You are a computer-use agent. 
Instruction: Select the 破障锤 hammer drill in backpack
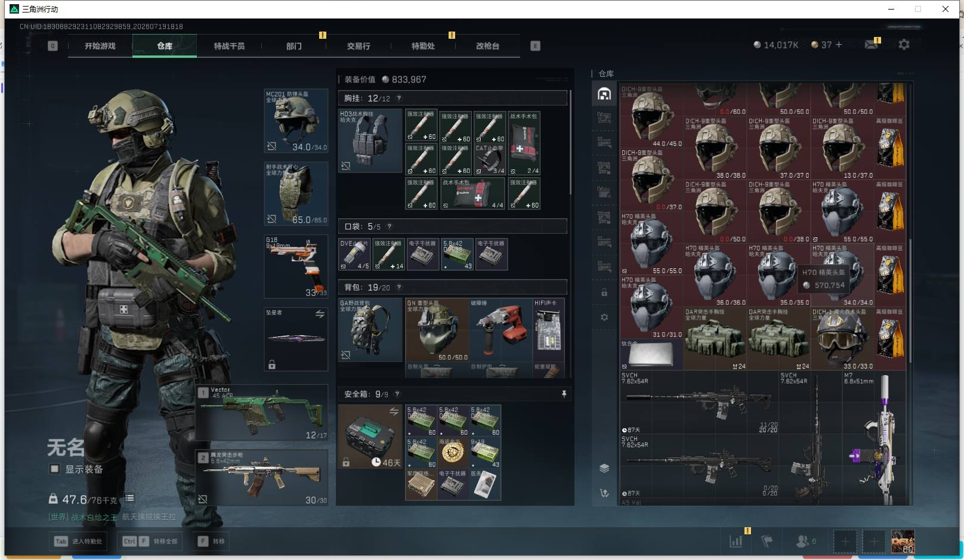click(501, 330)
